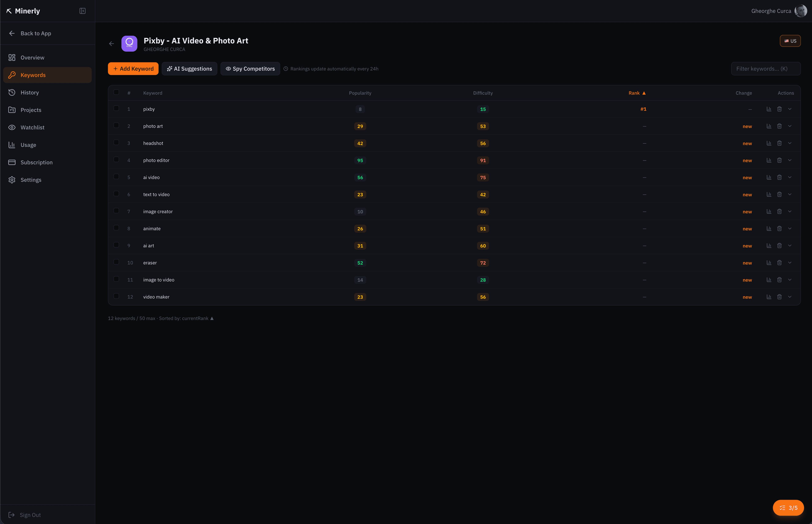812x524 pixels.
Task: Open the 3/5 checklist widget
Action: click(x=788, y=508)
